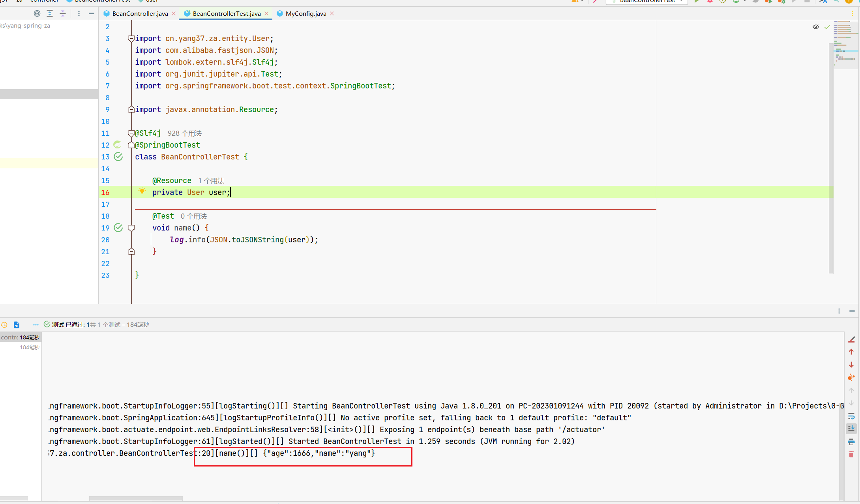Toggle soft-wrap in console output
Screen dimensions: 860x504
[x=851, y=416]
